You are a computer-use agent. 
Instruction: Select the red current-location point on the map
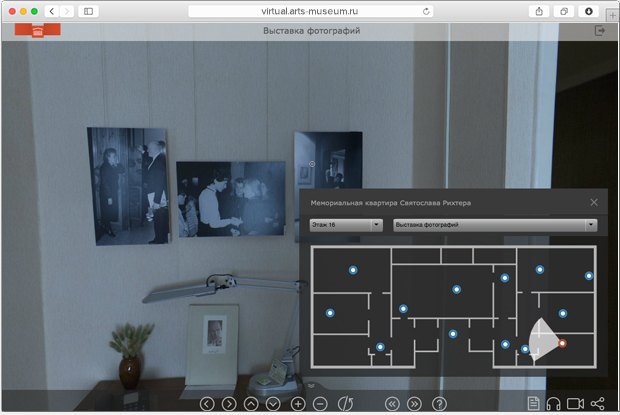point(562,343)
